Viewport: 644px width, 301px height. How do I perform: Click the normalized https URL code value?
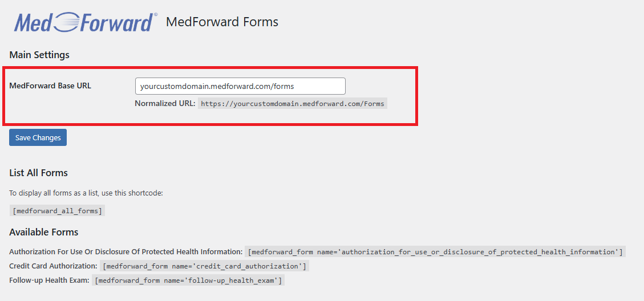click(x=293, y=104)
